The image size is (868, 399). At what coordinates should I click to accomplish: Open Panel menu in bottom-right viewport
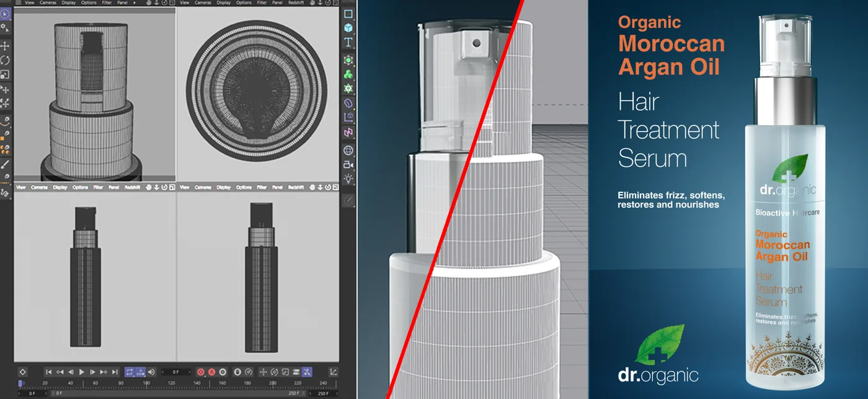[277, 187]
